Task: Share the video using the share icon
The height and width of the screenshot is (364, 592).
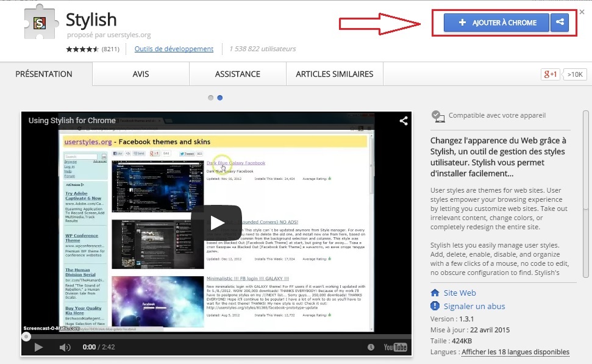Action: point(404,121)
